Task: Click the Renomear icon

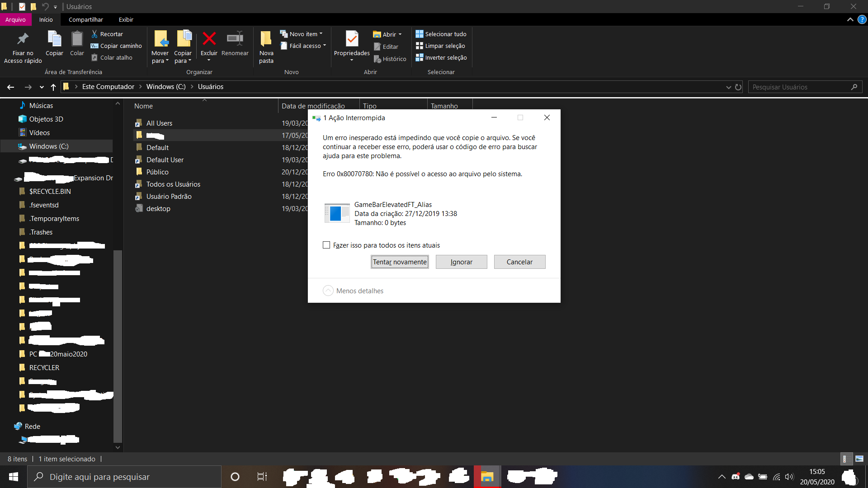Action: (x=235, y=39)
